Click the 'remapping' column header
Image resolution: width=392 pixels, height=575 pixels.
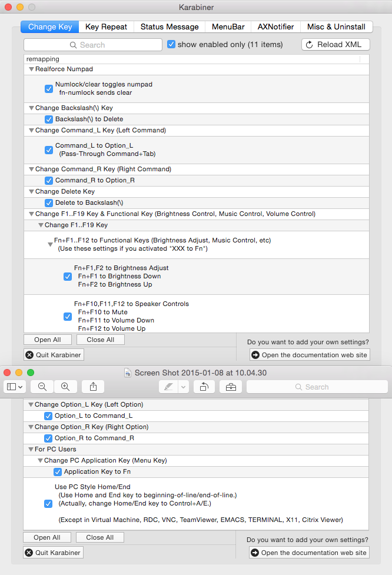pyautogui.click(x=193, y=59)
